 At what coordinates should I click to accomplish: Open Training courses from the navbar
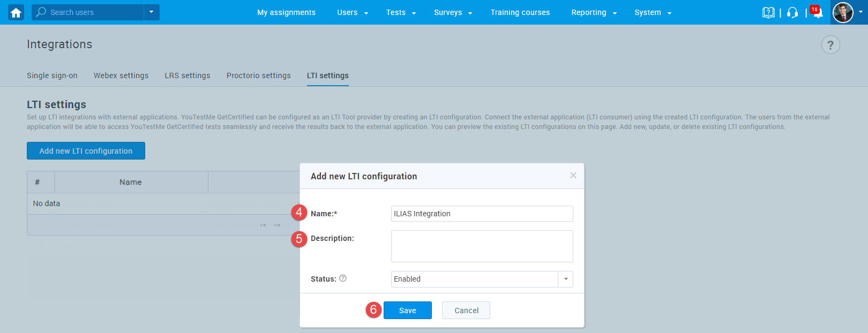[x=520, y=12]
